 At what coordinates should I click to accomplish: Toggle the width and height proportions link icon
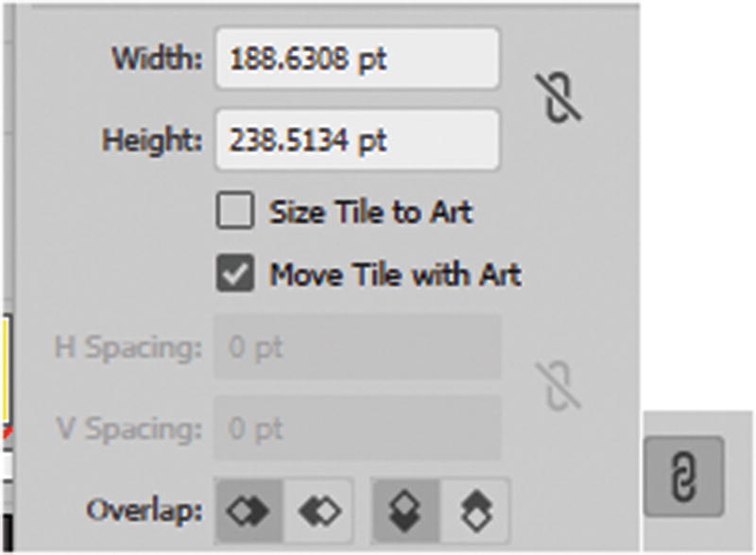(563, 98)
